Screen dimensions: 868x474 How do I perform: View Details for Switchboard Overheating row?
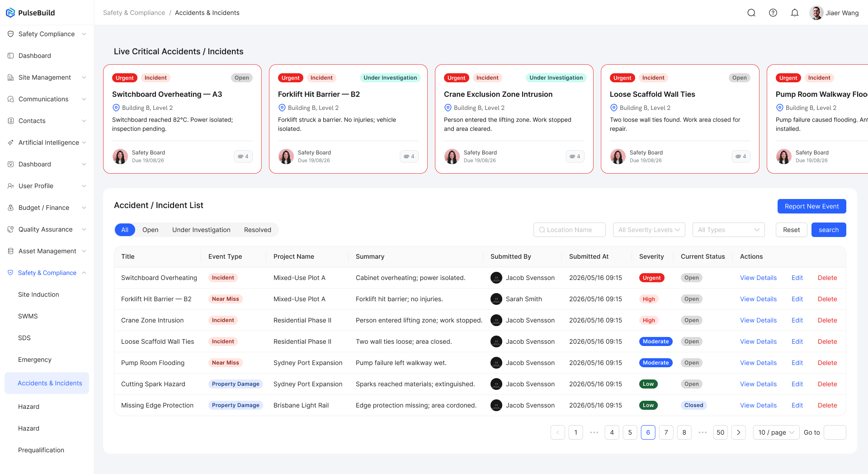pos(758,278)
